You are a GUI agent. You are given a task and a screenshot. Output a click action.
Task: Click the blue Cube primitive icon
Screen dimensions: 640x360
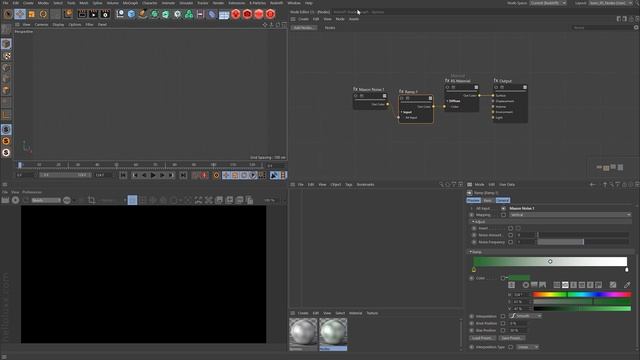131,14
